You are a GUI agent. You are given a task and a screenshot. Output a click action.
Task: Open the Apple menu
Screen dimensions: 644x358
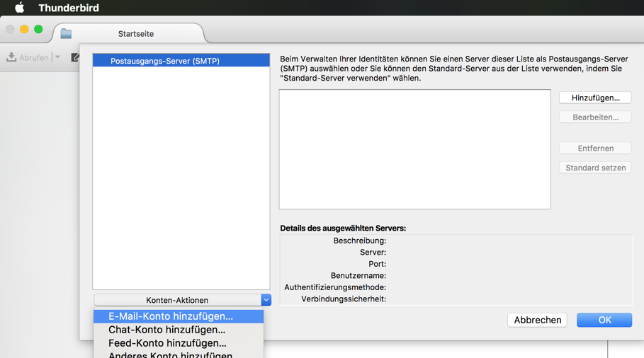click(x=19, y=7)
